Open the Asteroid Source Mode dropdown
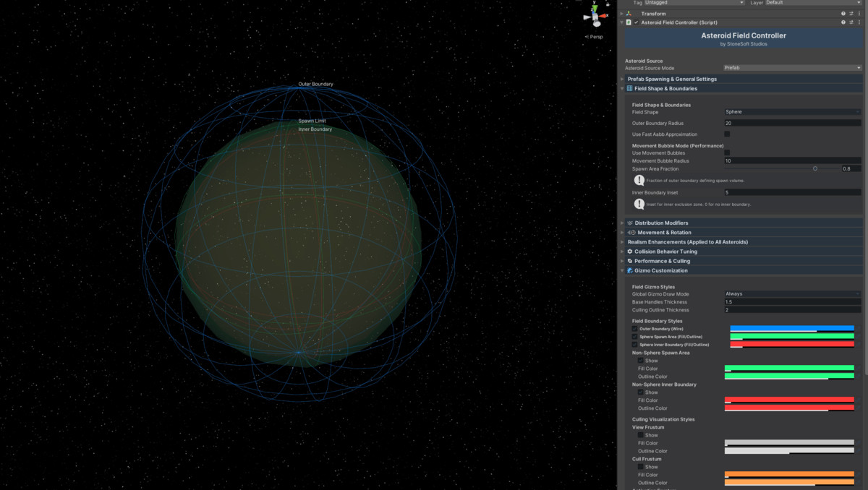This screenshot has height=490, width=868. pos(793,68)
